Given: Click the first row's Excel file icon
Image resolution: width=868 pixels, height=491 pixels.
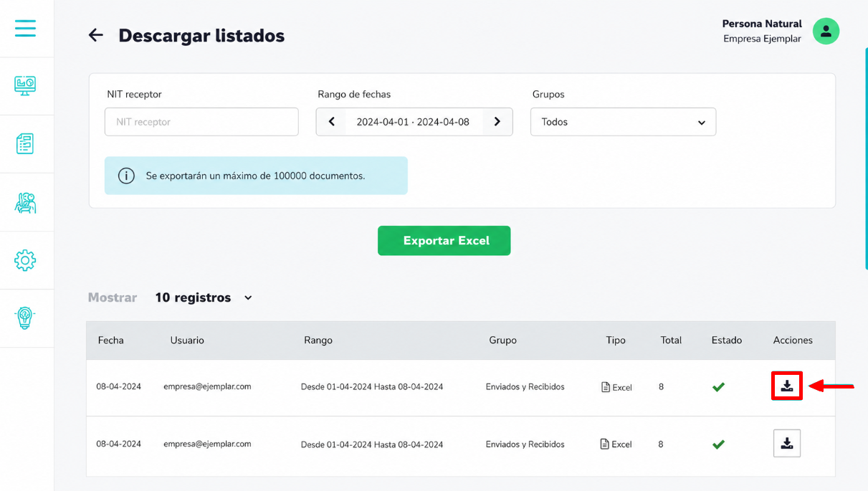Looking at the screenshot, I should click(x=606, y=387).
